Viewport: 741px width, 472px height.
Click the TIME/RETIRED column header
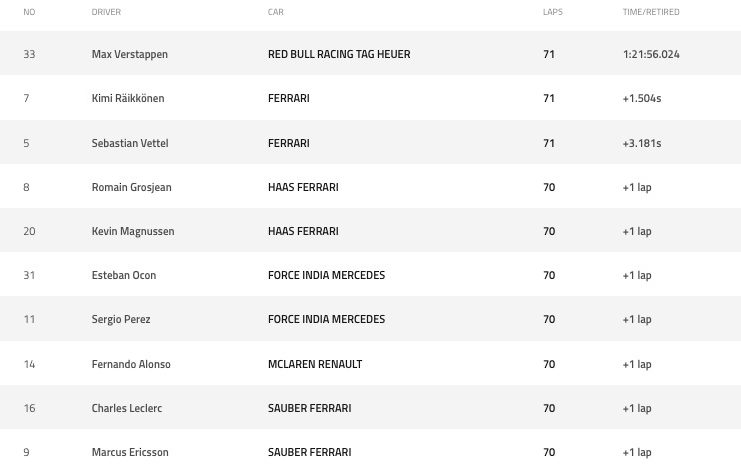click(650, 12)
